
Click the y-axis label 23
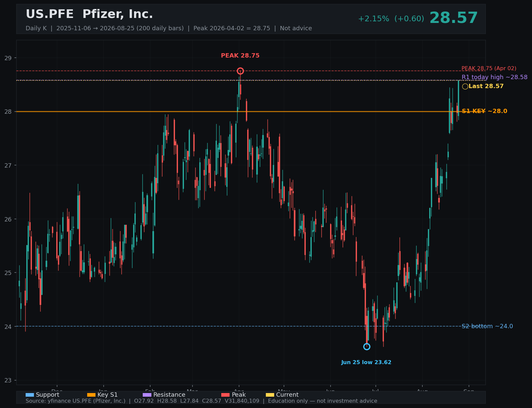[x=8, y=380]
